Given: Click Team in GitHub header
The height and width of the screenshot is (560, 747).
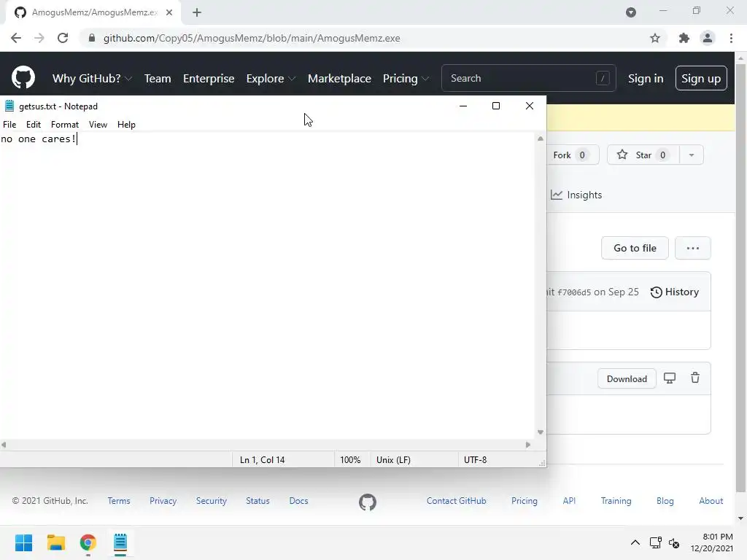Looking at the screenshot, I should (x=158, y=78).
